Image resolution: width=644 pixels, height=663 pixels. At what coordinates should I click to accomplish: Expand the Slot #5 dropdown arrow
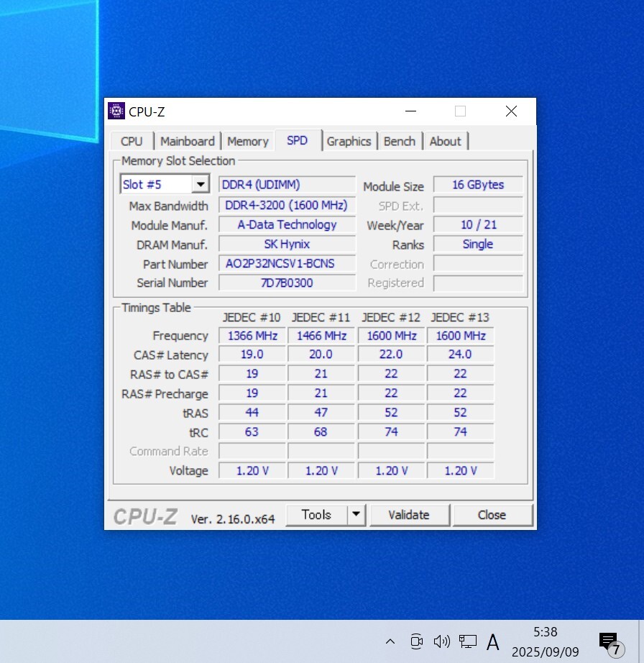201,184
